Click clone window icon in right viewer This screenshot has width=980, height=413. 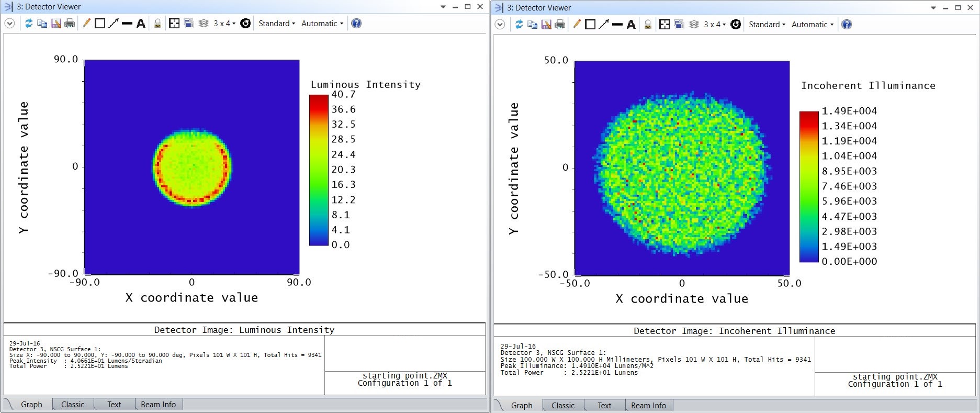click(679, 25)
